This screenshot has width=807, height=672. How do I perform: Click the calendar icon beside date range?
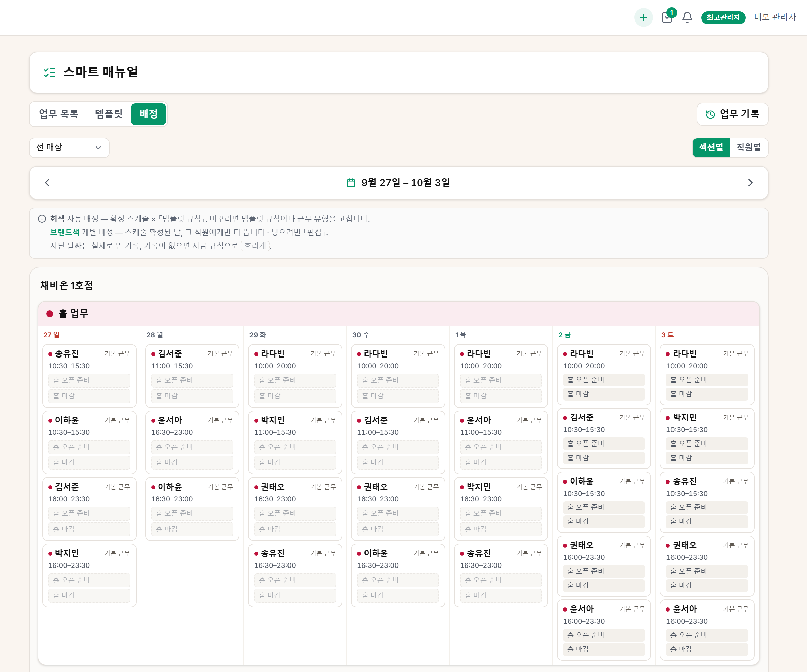click(351, 183)
